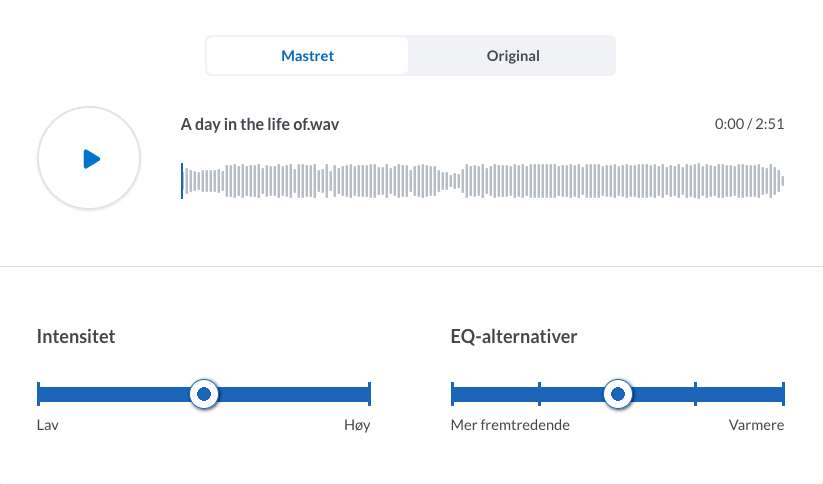Image resolution: width=823 pixels, height=484 pixels.
Task: Click the 'Varmere' label
Action: tap(756, 426)
